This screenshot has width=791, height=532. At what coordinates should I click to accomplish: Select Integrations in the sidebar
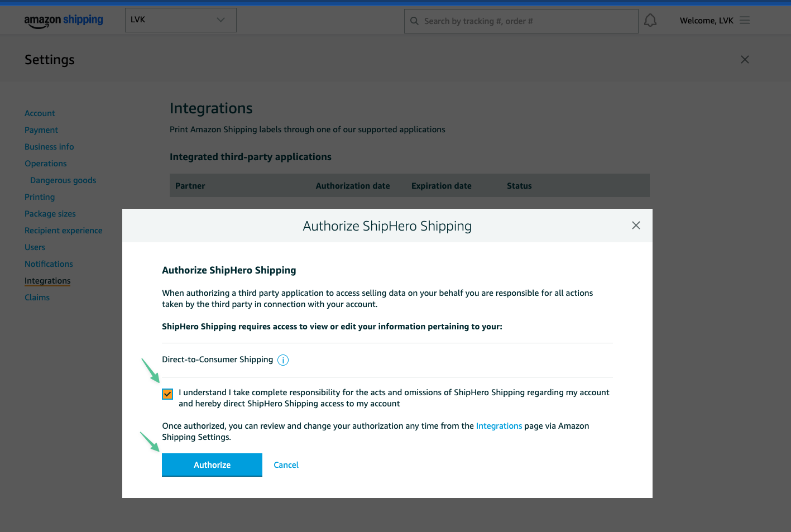click(x=47, y=281)
